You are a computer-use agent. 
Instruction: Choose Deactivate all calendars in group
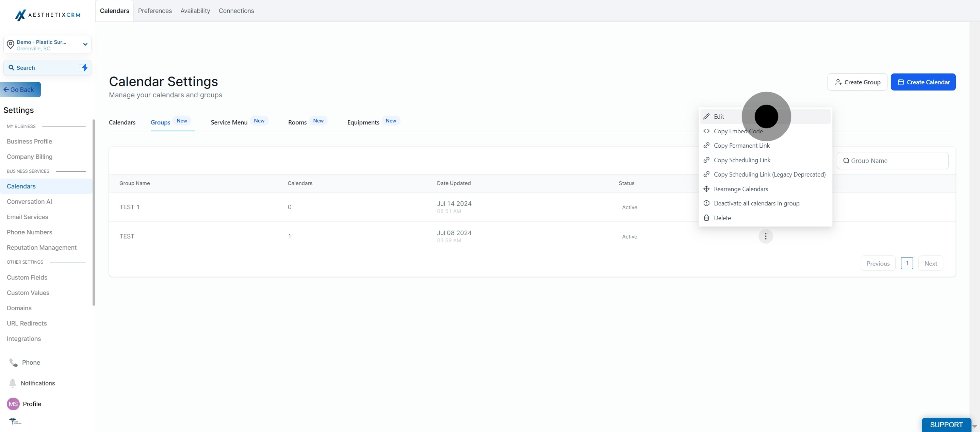[756, 203]
